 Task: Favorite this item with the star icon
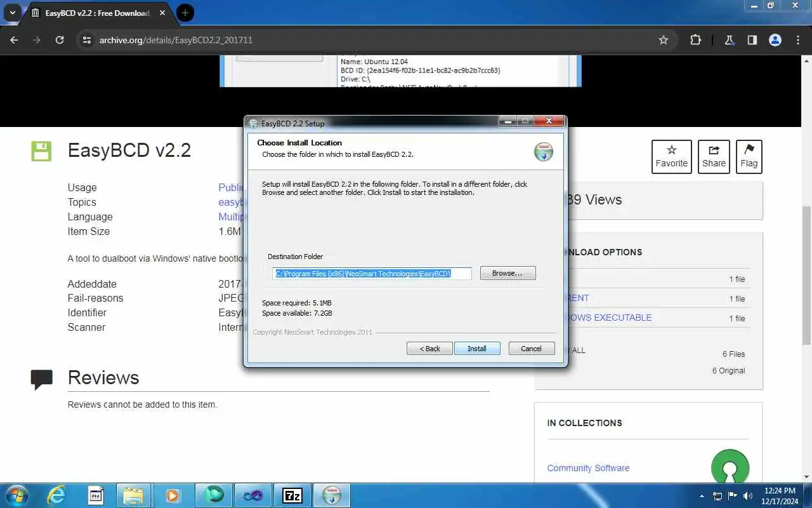pyautogui.click(x=671, y=156)
